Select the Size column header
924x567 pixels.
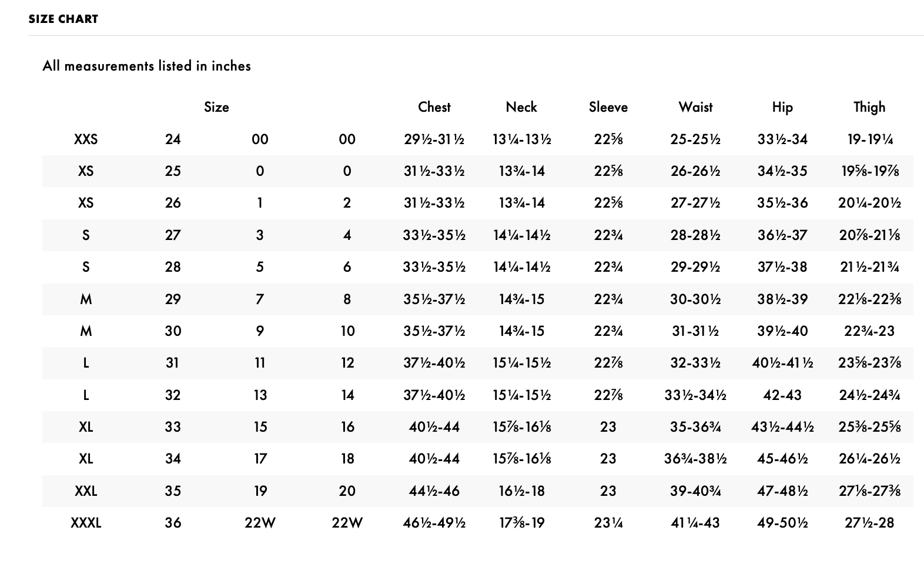pyautogui.click(x=216, y=107)
